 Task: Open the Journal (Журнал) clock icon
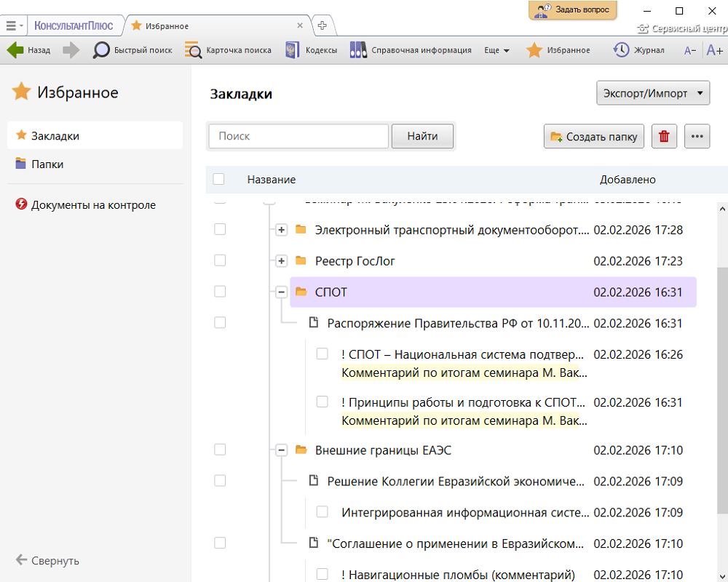point(621,50)
